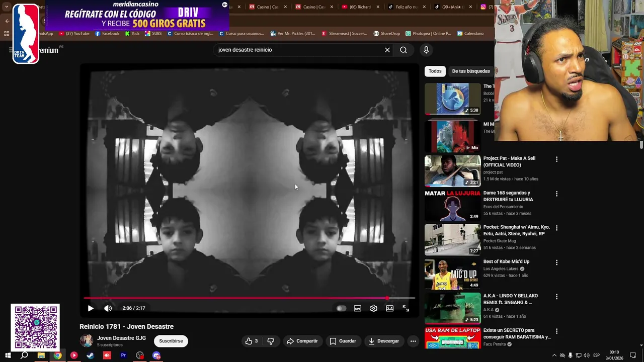Mute the video volume

pos(108,308)
